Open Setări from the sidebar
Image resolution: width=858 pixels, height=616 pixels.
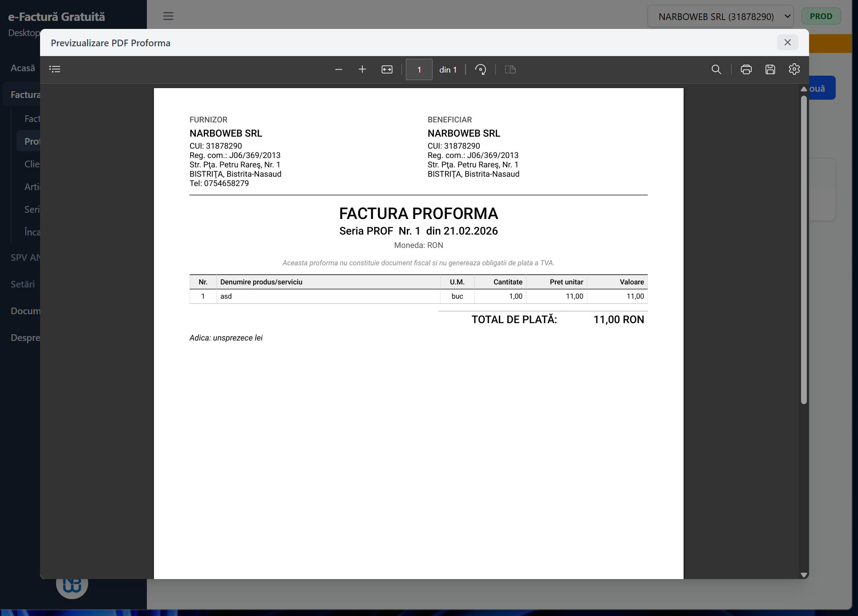[23, 284]
